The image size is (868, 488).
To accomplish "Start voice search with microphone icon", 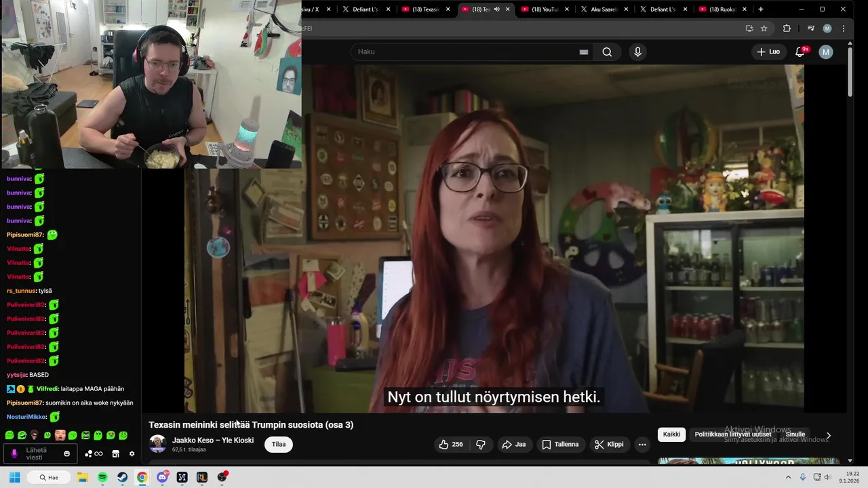I will click(637, 52).
